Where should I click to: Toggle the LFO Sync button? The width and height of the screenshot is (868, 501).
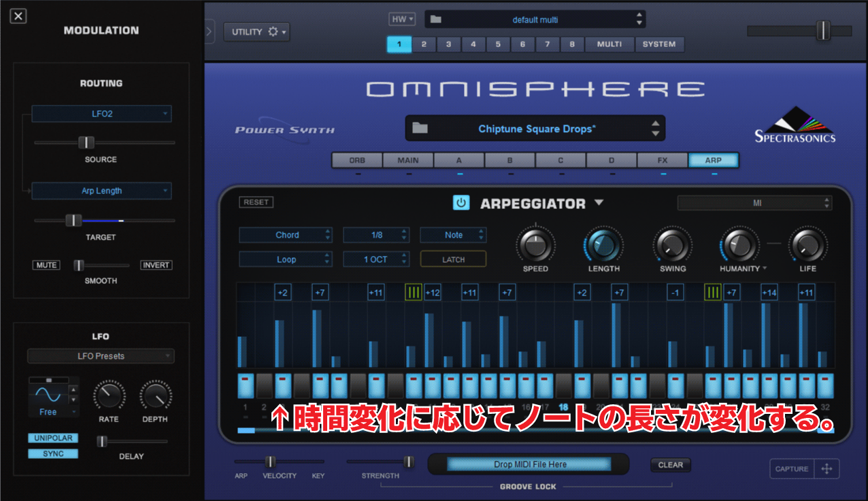[x=53, y=454]
